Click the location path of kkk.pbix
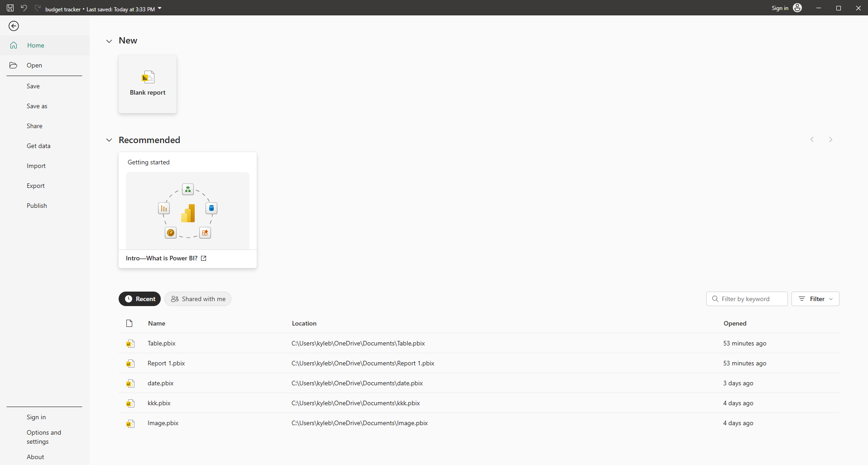 [x=355, y=403]
